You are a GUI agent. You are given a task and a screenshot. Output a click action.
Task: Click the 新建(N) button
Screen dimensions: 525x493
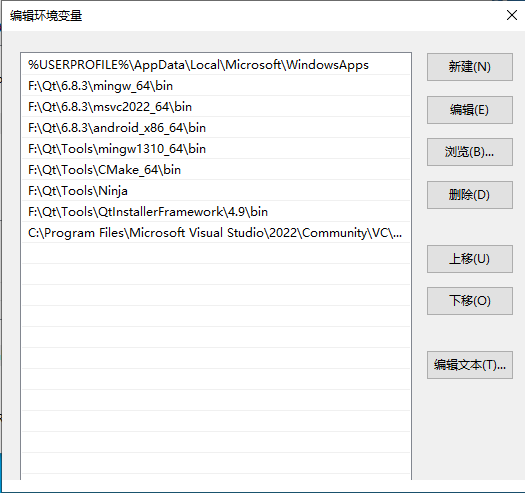pos(469,67)
